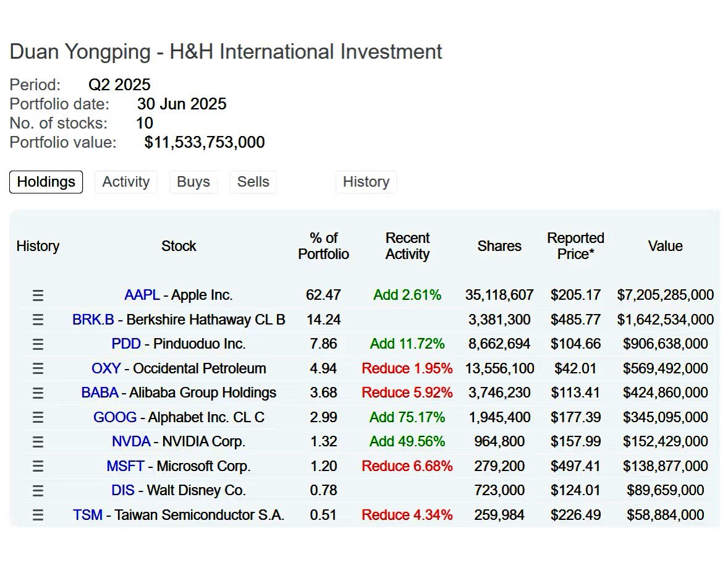Screen dimensions: 728x565
Task: Open history icon for BRK.B row
Action: pos(38,320)
